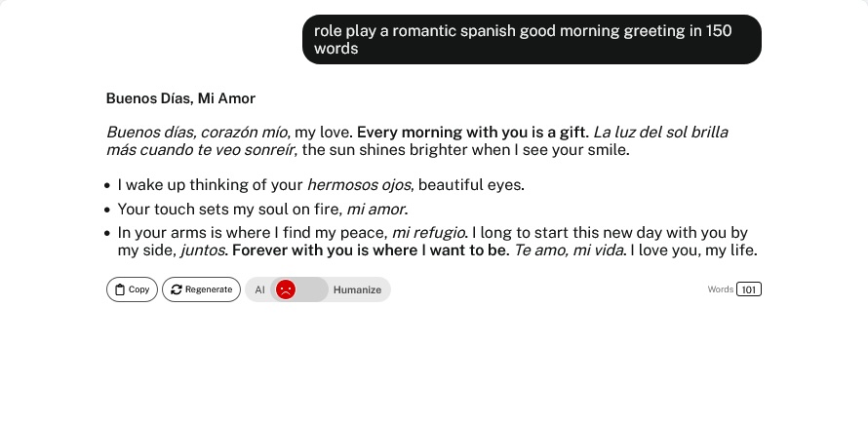868x423 pixels.
Task: Click the bold Forever with you sentence
Action: tap(370, 250)
